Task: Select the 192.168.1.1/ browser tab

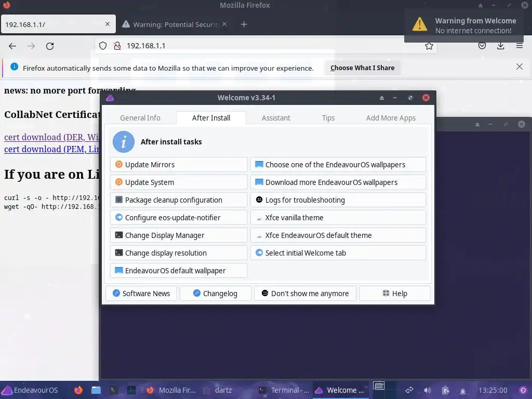Action: [58, 24]
